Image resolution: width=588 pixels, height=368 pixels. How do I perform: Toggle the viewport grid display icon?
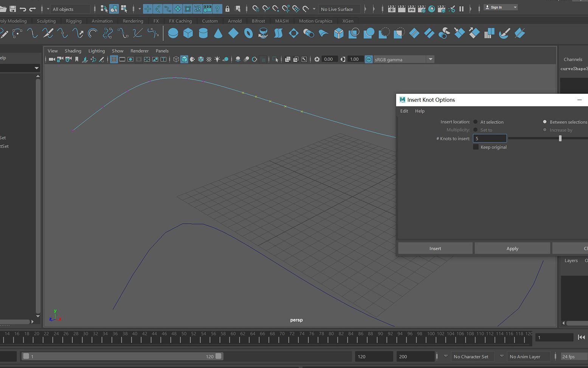coord(114,59)
